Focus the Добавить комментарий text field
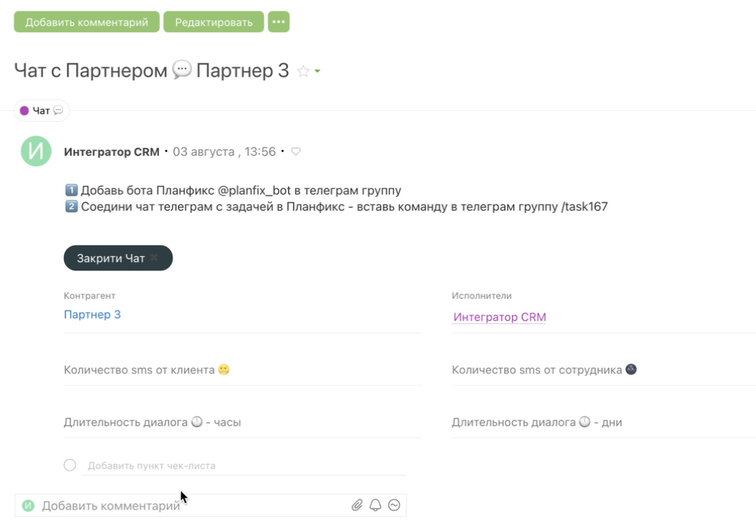The width and height of the screenshot is (756, 532). 188,506
